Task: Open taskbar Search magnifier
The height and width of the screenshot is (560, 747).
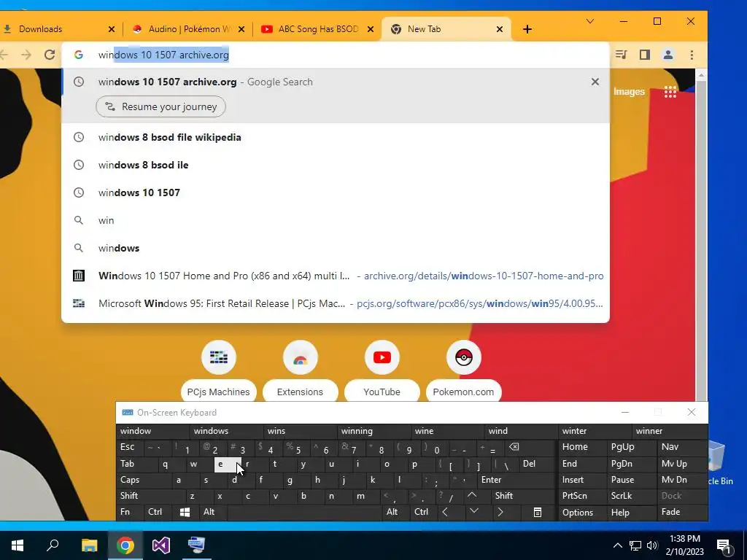Action: 53,545
